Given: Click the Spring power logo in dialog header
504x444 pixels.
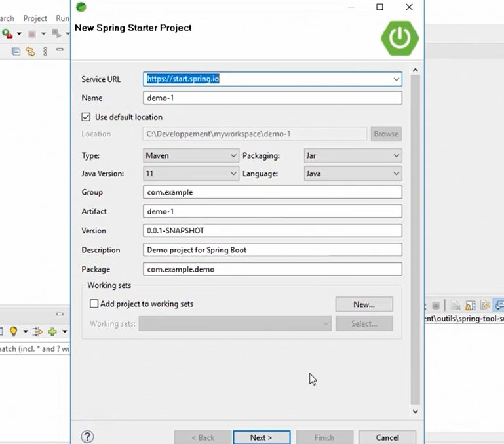Looking at the screenshot, I should click(400, 38).
